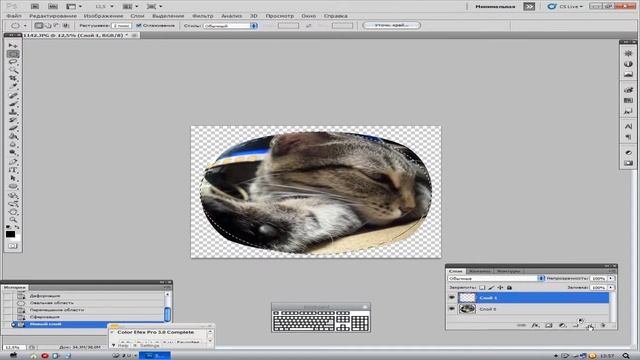Create new layer icon in Layers panel
This screenshot has height=360, width=640.
click(x=590, y=325)
